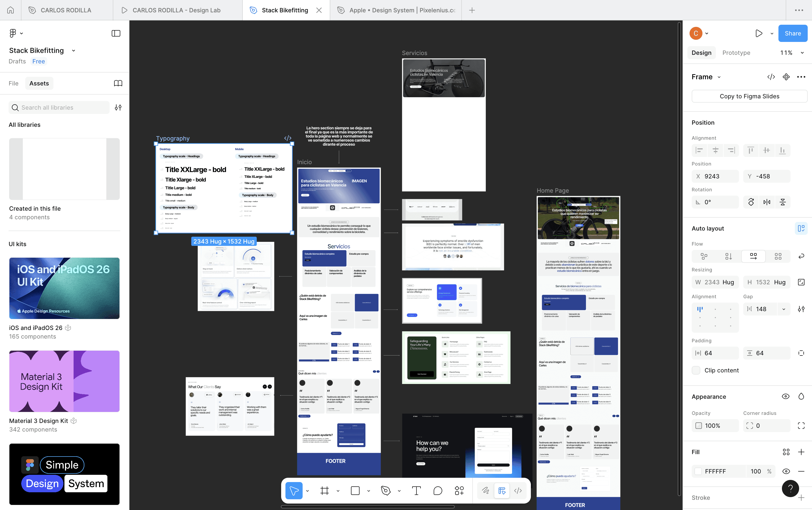
Task: Open the zoom level dropdown showing 11%
Action: tap(791, 53)
